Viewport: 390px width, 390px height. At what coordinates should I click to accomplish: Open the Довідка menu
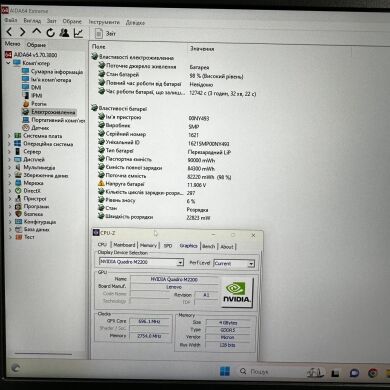tap(135, 23)
